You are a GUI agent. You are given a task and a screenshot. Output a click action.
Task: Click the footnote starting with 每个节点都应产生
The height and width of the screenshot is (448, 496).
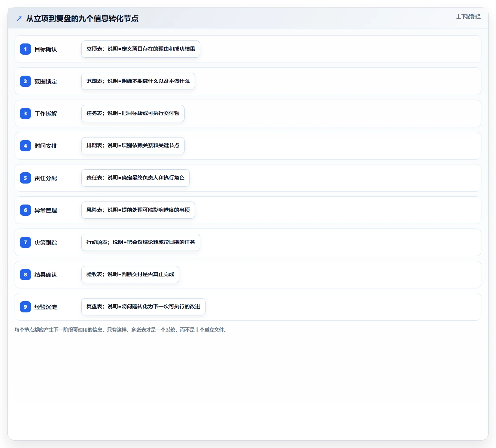tap(121, 330)
